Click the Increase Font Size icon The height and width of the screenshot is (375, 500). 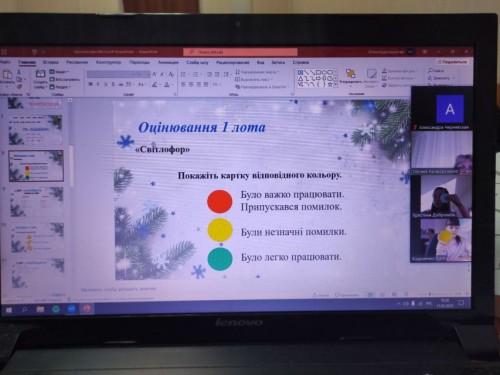(x=155, y=74)
